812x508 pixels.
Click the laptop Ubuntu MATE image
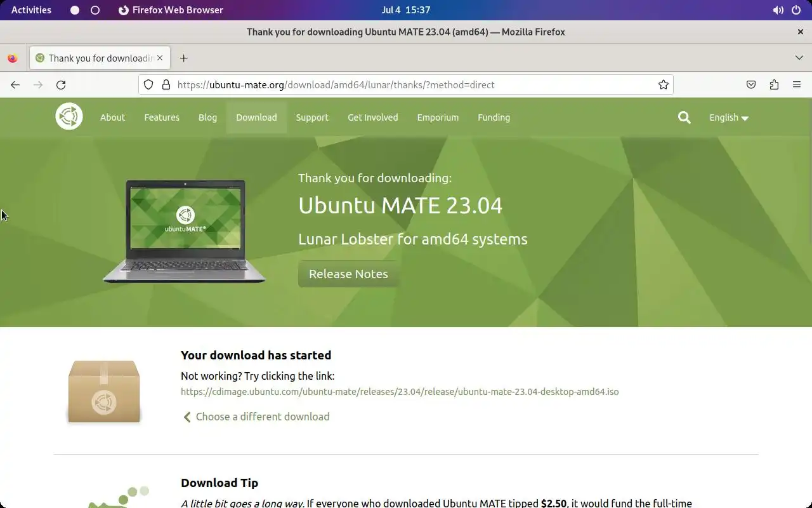point(184,231)
